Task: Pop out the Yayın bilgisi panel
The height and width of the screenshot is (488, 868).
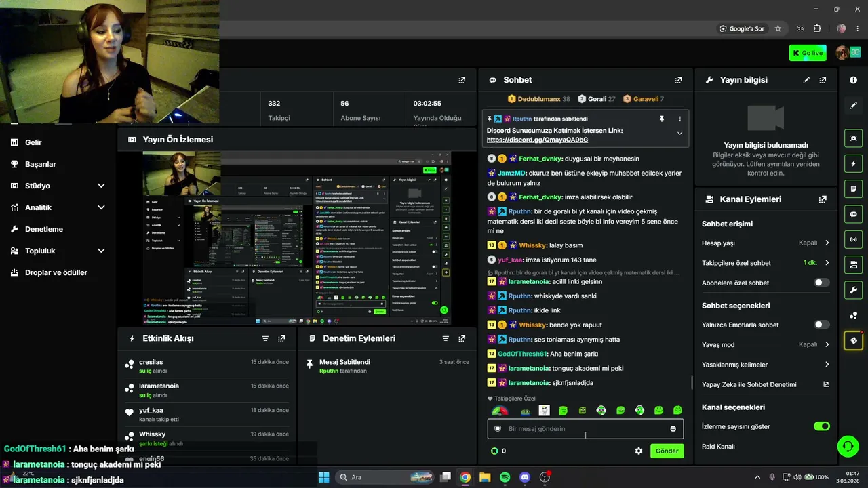Action: click(823, 80)
